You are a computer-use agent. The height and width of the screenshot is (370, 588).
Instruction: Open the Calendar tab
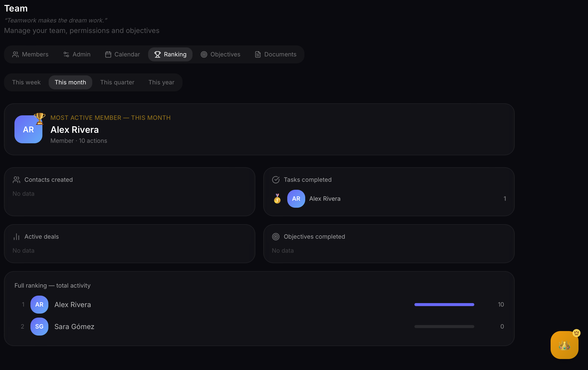pyautogui.click(x=122, y=54)
